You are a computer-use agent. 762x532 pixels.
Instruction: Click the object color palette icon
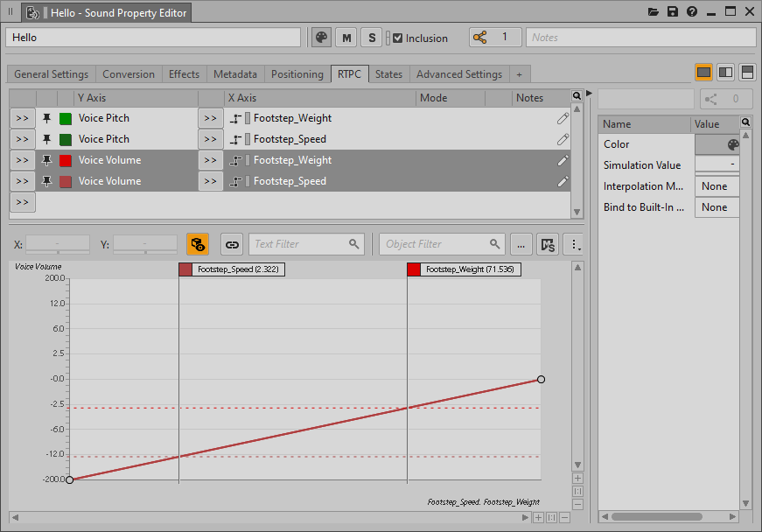322,38
